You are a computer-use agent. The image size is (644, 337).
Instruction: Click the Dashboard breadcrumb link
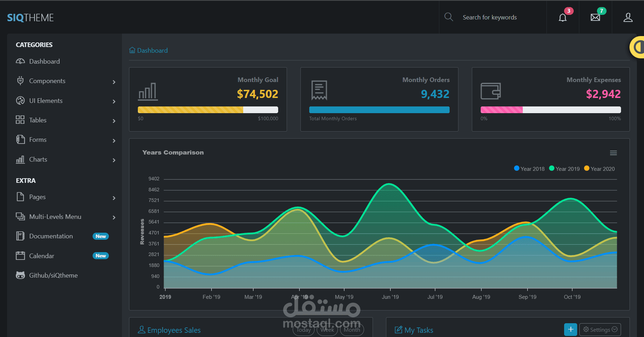click(148, 50)
